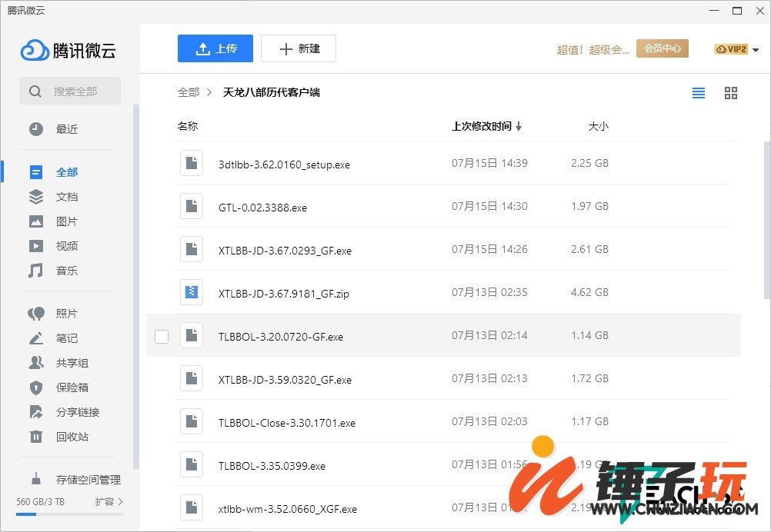Open 图片 pictures category icon
The image size is (771, 532).
pyautogui.click(x=36, y=221)
